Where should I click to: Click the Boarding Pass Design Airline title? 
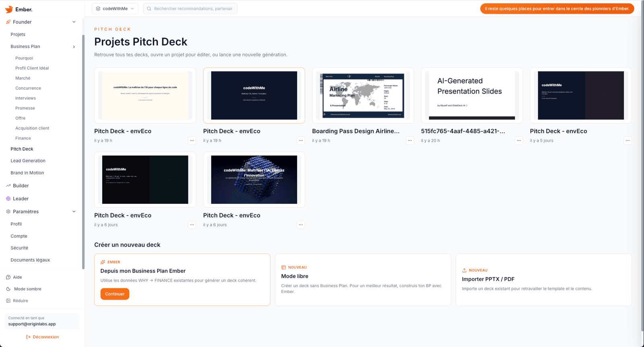coord(356,131)
